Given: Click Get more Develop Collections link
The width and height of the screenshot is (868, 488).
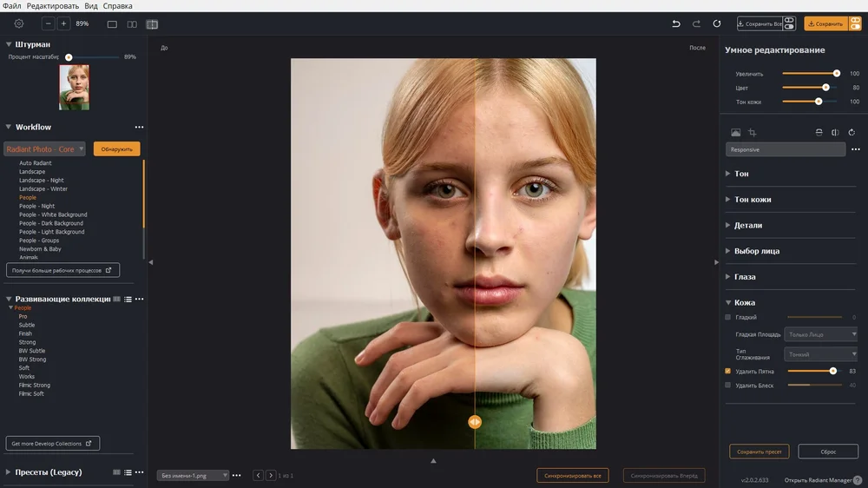Looking at the screenshot, I should [53, 443].
